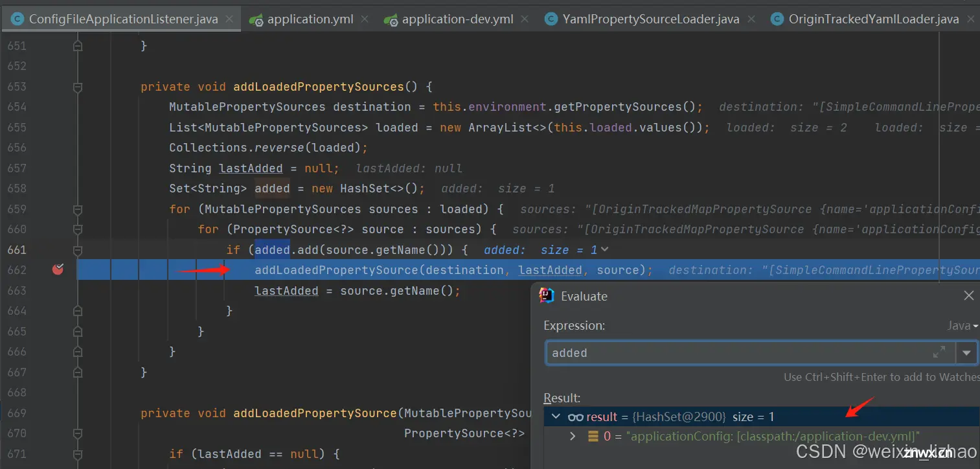Click the class icon on YamlPropertySourceLoader.java tab
This screenshot has width=980, height=469.
(551, 19)
